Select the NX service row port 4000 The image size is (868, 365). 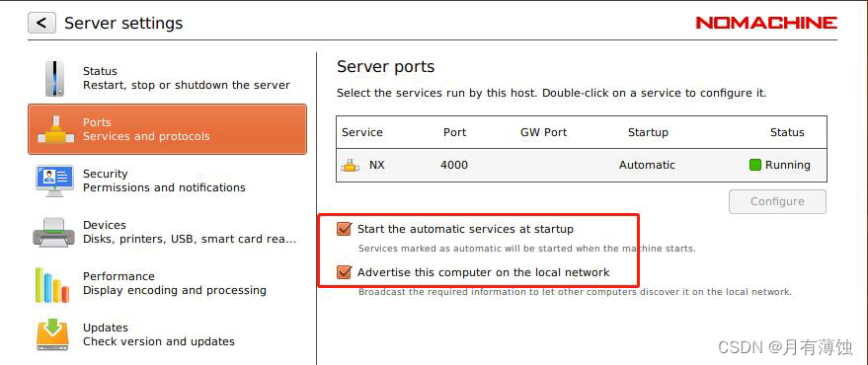(582, 165)
